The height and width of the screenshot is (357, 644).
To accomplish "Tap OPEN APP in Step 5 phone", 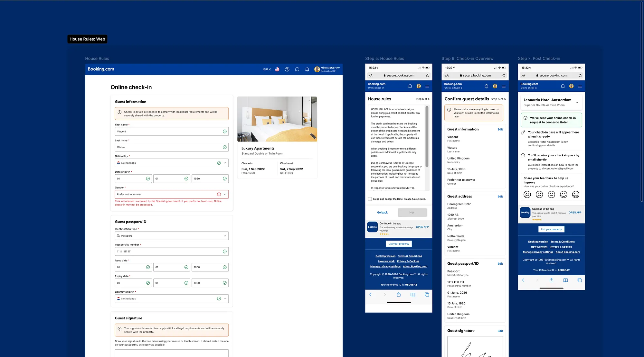I will tap(422, 227).
